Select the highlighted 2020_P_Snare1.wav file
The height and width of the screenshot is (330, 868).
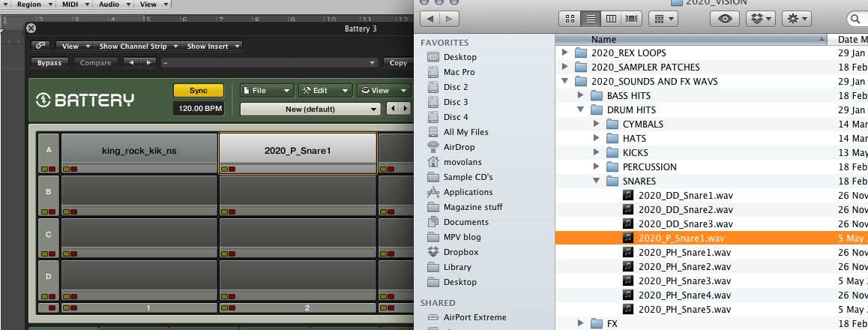[x=711, y=238]
